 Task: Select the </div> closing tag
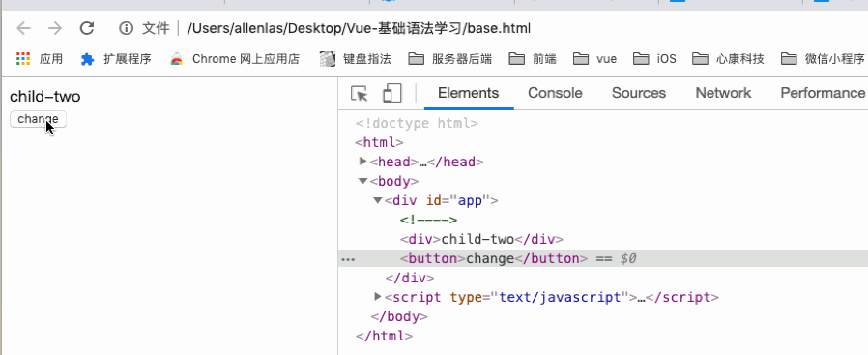tap(410, 278)
